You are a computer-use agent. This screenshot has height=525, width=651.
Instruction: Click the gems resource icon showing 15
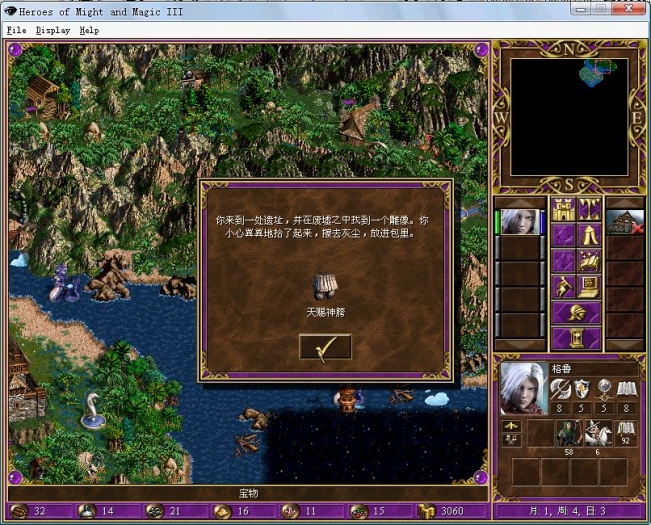tap(358, 511)
